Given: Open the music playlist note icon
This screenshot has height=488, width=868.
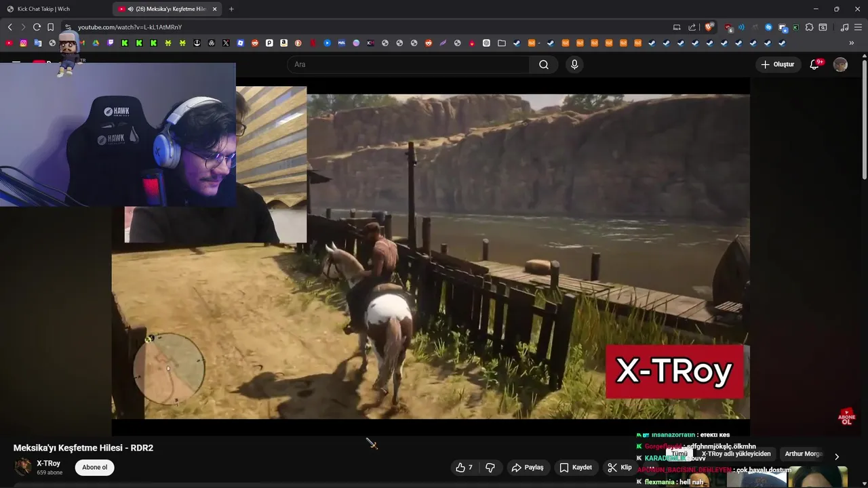Looking at the screenshot, I should click(x=844, y=27).
